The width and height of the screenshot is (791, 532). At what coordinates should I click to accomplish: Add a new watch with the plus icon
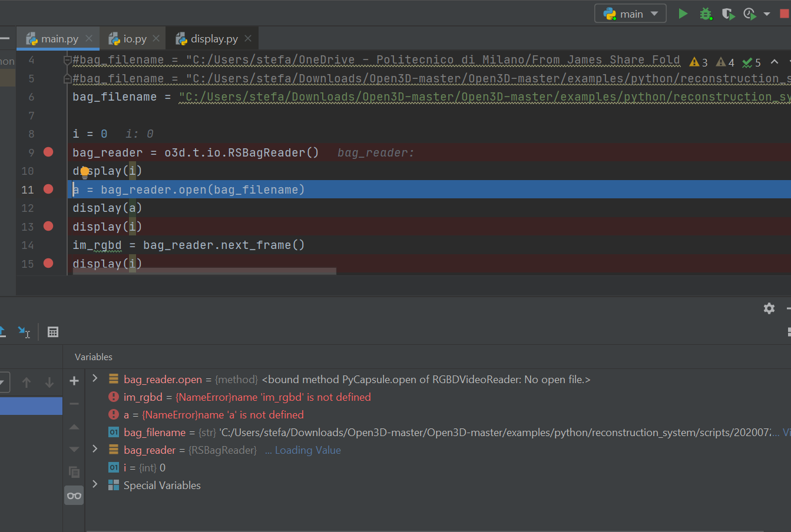click(74, 381)
